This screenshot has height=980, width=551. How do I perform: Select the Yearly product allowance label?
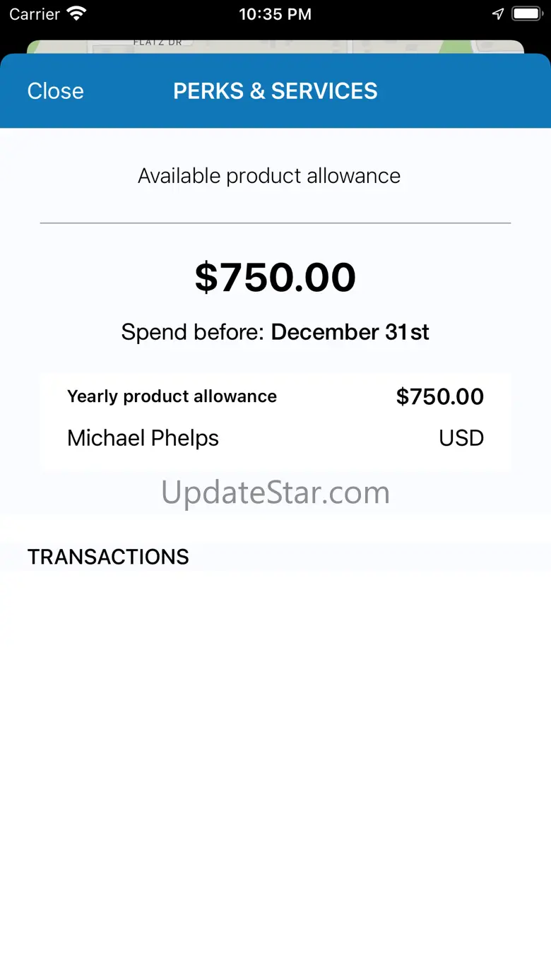point(172,396)
